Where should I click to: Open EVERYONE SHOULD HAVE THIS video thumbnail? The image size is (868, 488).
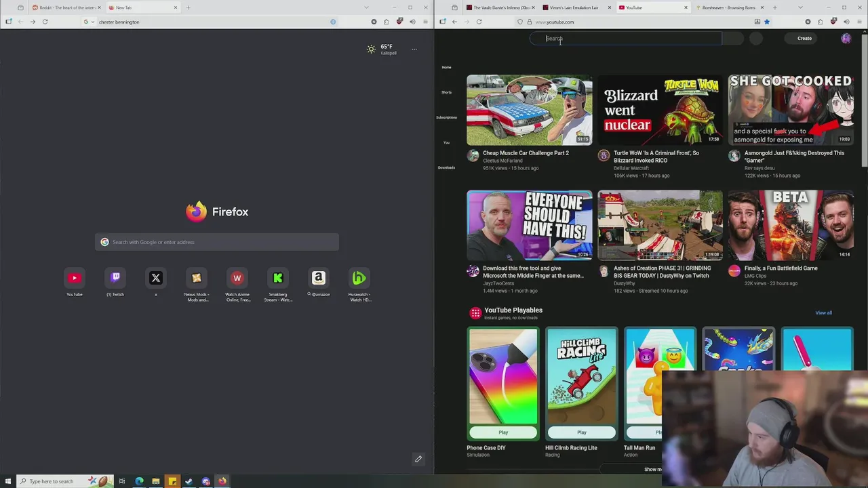point(530,225)
